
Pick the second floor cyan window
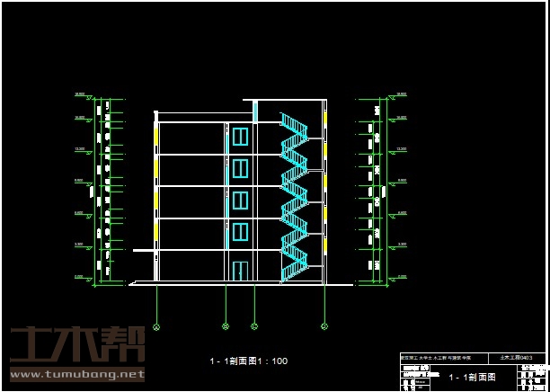(x=240, y=232)
